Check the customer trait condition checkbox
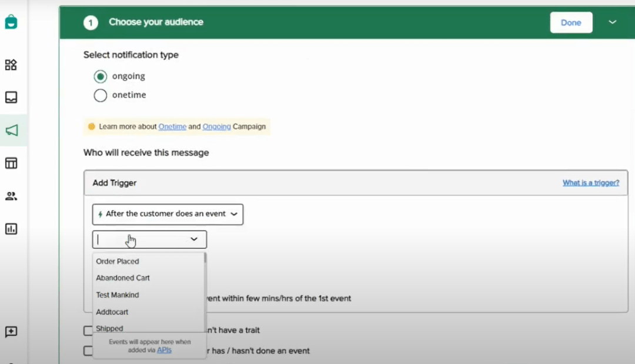Screen dimensions: 635x364 (x=88, y=330)
